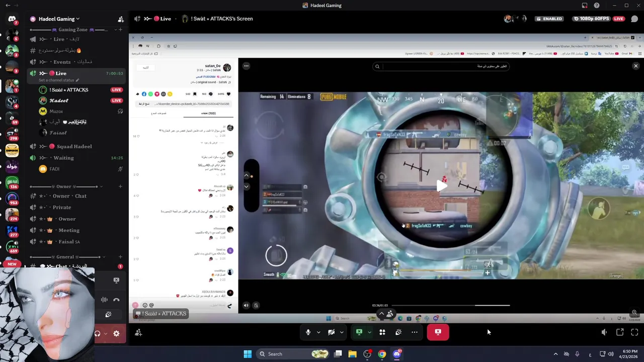Play the paused TikTok video
Viewport: 644px width, 362px height.
(x=441, y=186)
